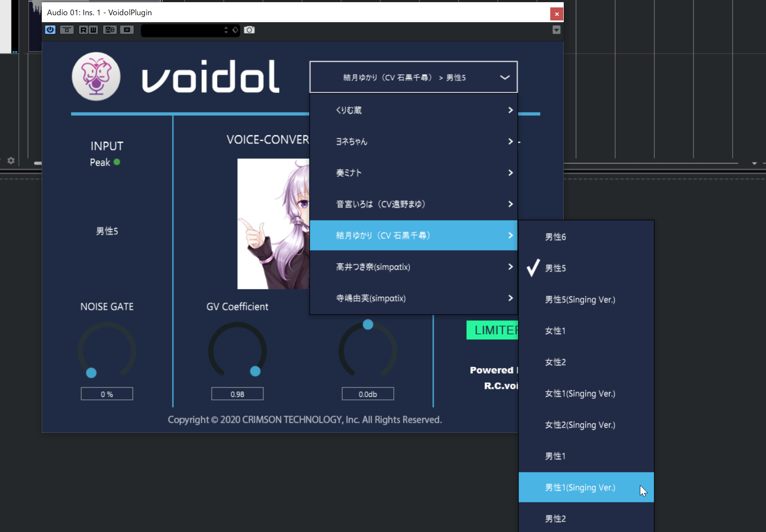
Task: Click the arrow beside 寺嶋由芙(simpatix)
Action: (511, 298)
